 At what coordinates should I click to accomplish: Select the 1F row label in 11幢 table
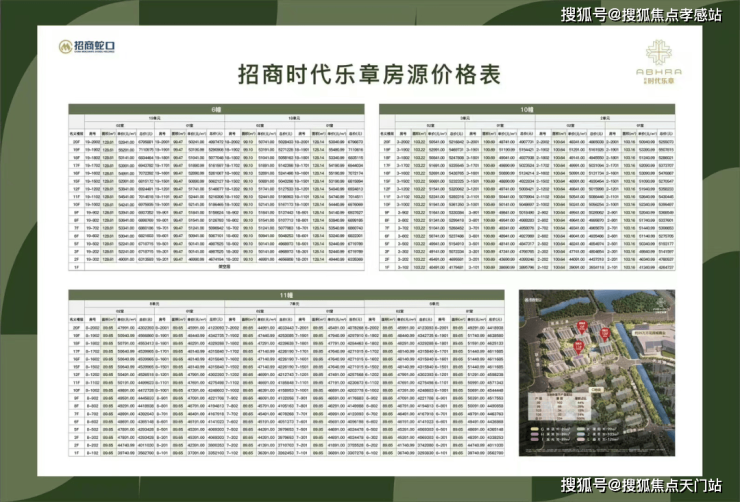[x=76, y=452]
